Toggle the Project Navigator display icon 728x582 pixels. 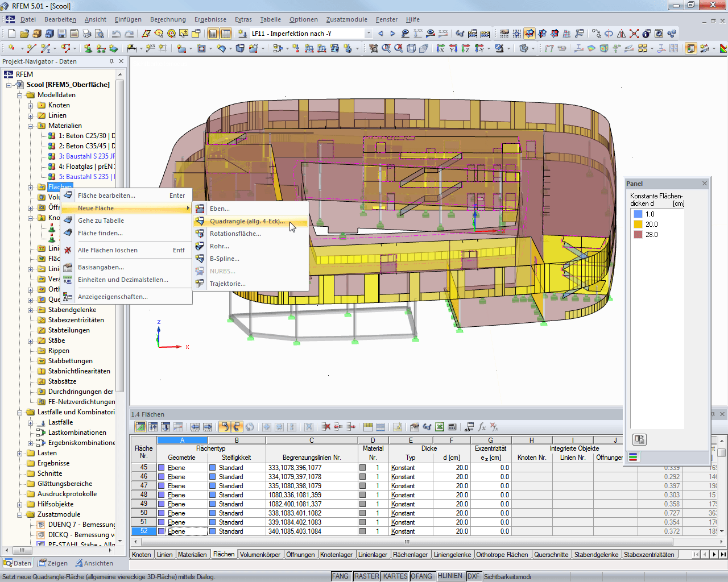[213, 34]
